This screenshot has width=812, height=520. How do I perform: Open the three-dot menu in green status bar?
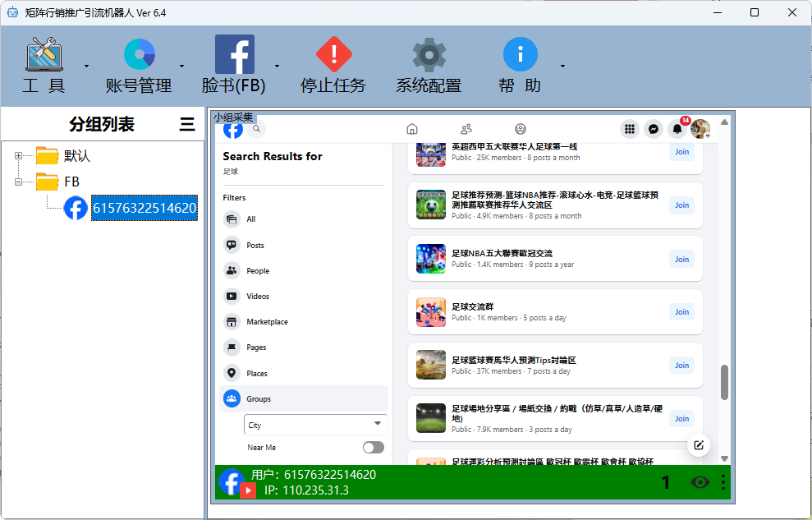[x=723, y=483]
